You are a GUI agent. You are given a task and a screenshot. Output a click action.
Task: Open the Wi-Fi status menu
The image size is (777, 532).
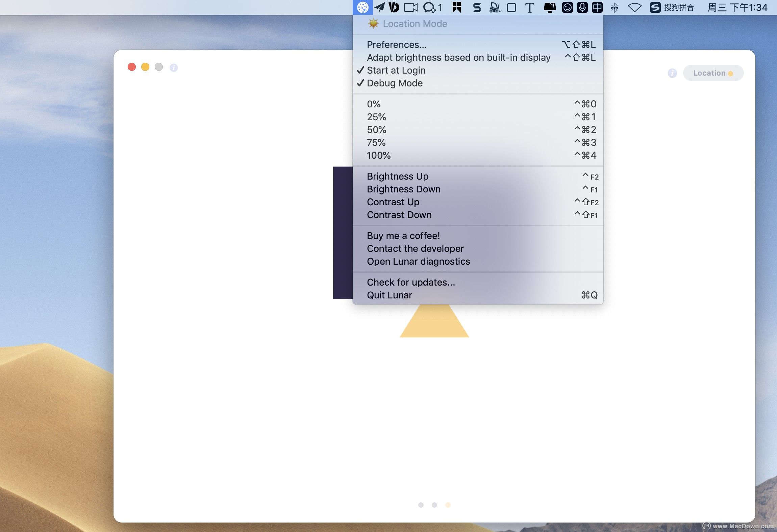(634, 7)
